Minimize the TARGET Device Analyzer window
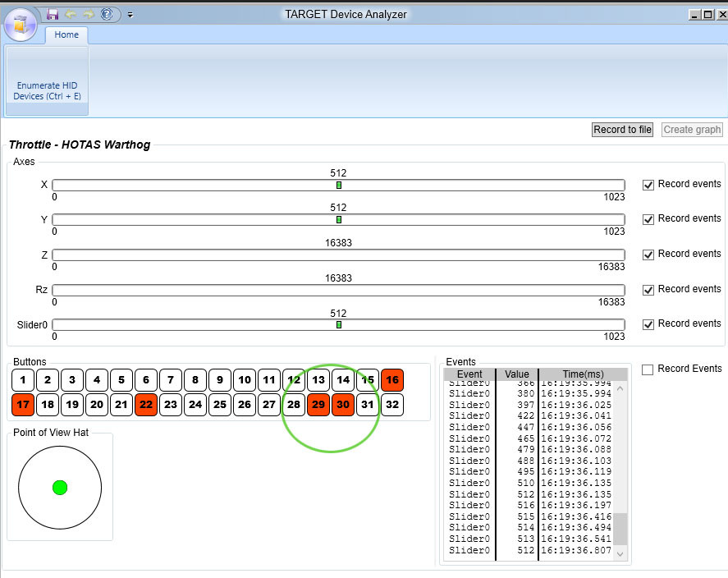728x578 pixels. [x=694, y=15]
